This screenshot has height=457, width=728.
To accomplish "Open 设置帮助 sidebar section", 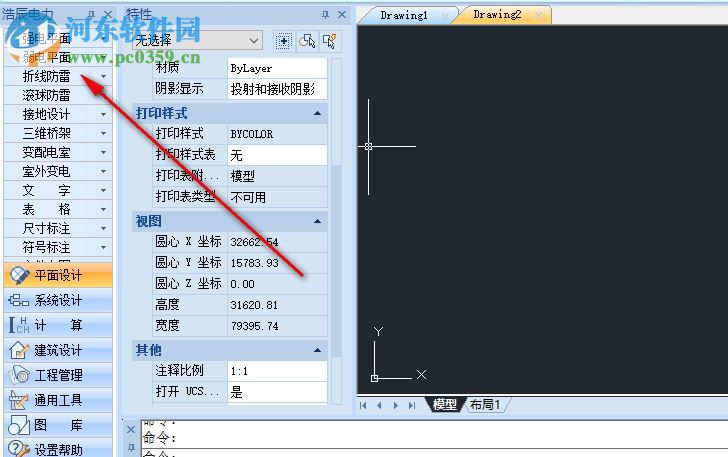I will click(x=58, y=449).
